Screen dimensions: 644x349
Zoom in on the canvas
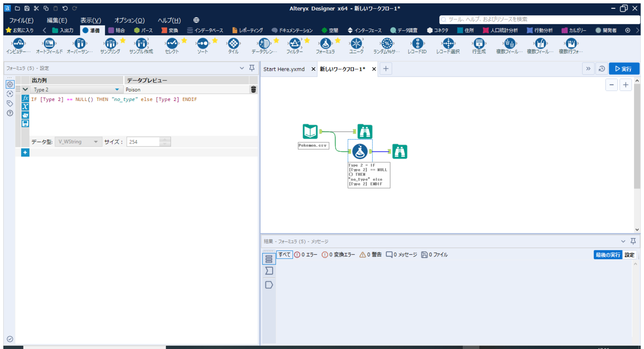pyautogui.click(x=626, y=85)
